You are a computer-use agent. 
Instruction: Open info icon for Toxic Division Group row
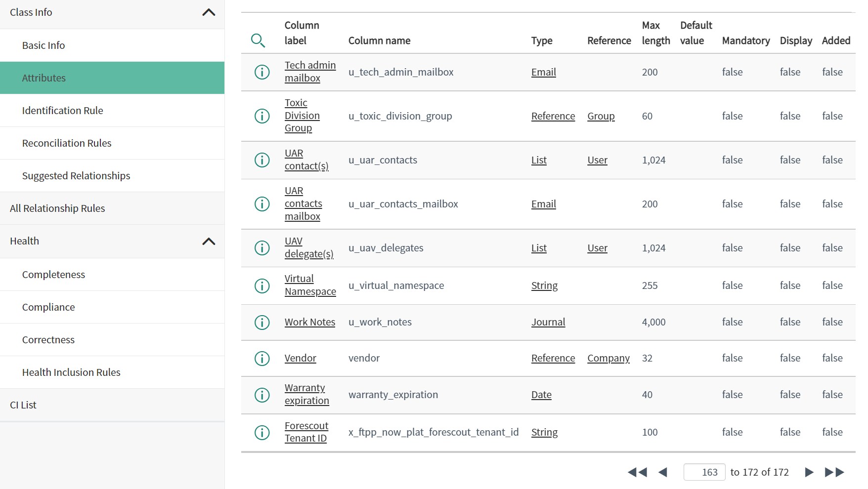(x=262, y=116)
